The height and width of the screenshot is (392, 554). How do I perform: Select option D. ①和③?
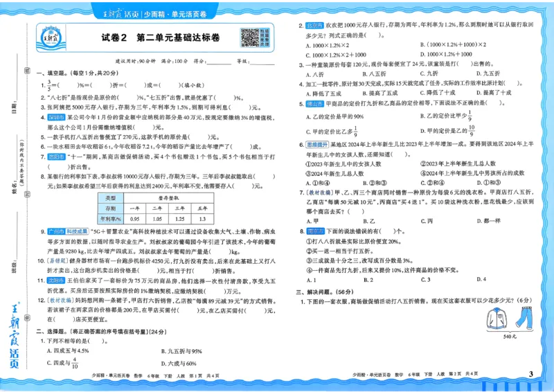(489, 182)
